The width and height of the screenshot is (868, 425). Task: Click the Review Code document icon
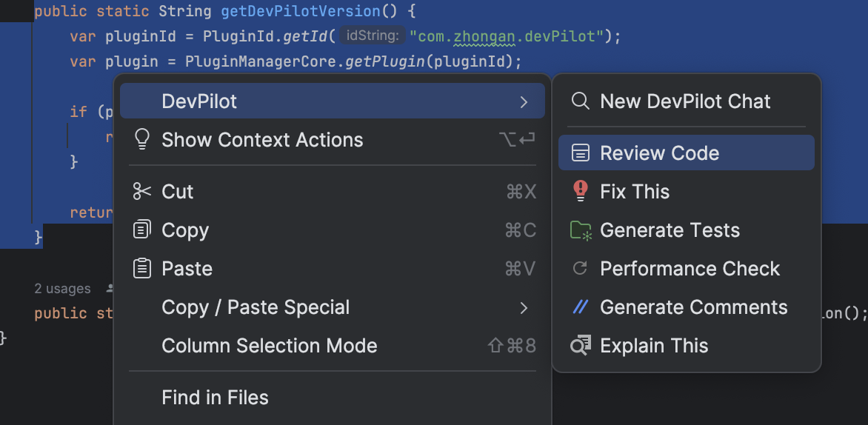(x=581, y=153)
